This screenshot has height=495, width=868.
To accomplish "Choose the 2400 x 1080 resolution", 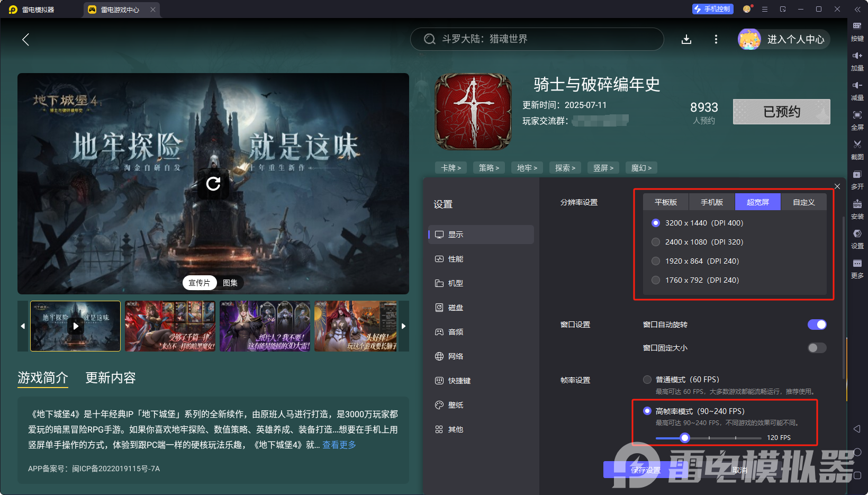I will tap(656, 242).
